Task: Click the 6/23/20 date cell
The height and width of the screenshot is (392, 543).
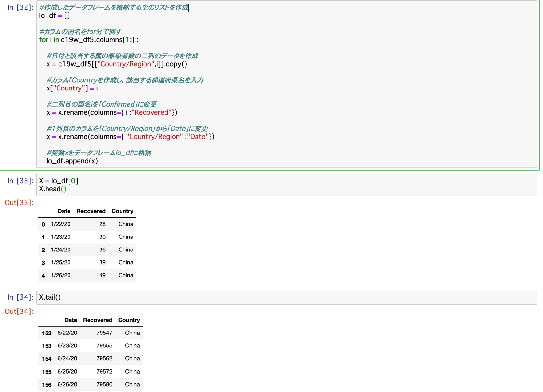Action: [x=67, y=346]
